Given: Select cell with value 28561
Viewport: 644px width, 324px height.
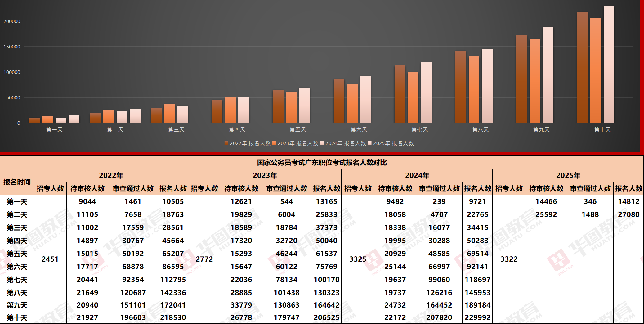Looking at the screenshot, I should pos(173,227).
